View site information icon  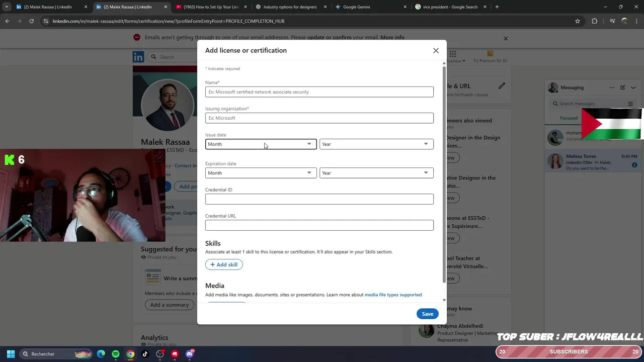point(46,21)
